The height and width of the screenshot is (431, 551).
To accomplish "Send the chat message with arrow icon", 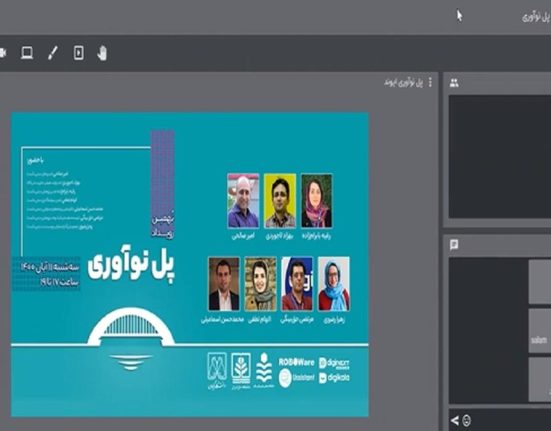I will [x=455, y=420].
